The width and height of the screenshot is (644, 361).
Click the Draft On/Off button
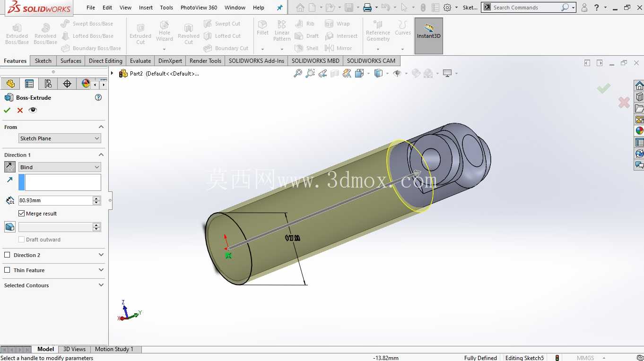[10, 227]
